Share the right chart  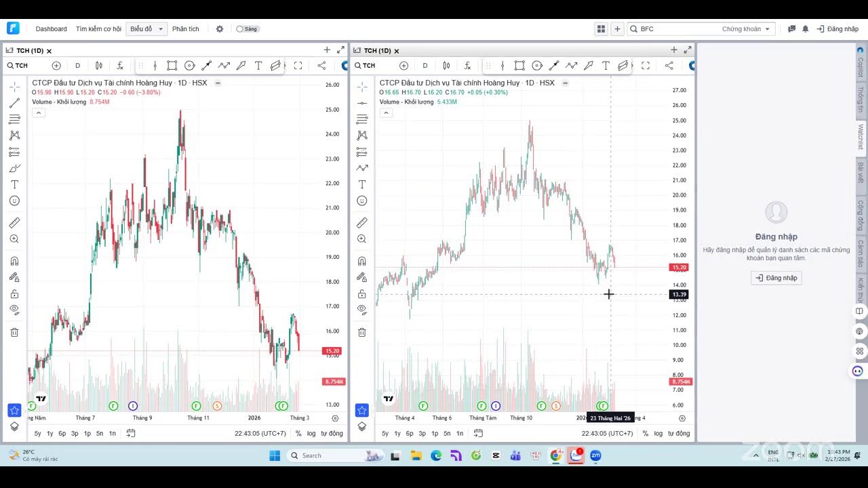coord(669,66)
